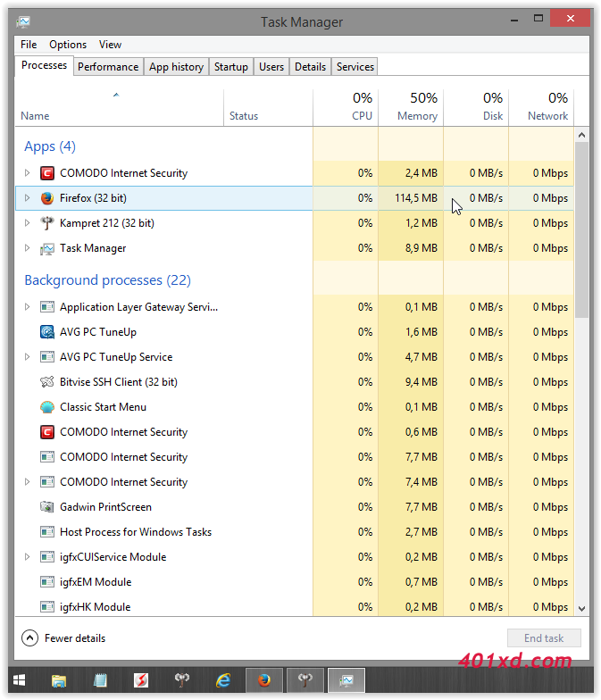This screenshot has width=601, height=700.
Task: Click the igfxEM Module icon
Action: 46,582
